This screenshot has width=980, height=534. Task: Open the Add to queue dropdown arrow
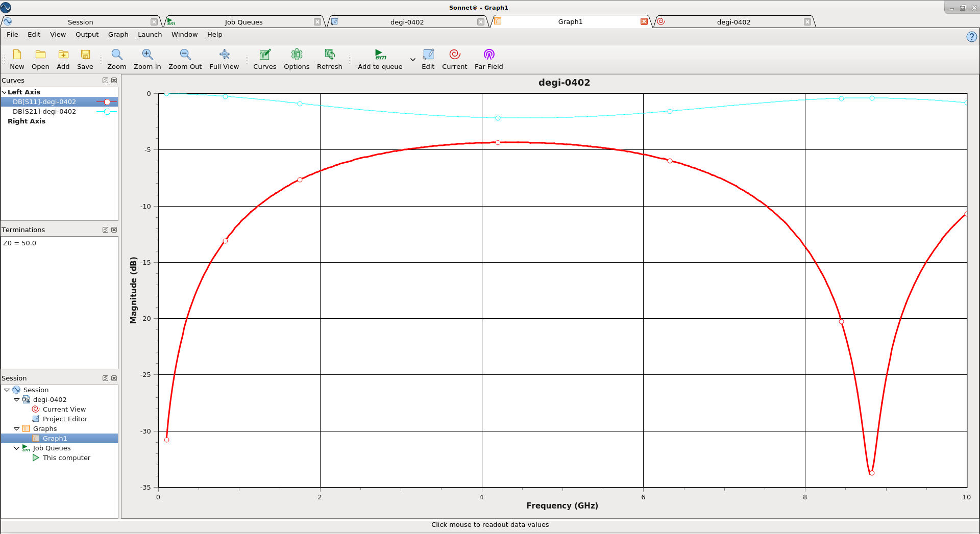point(412,60)
